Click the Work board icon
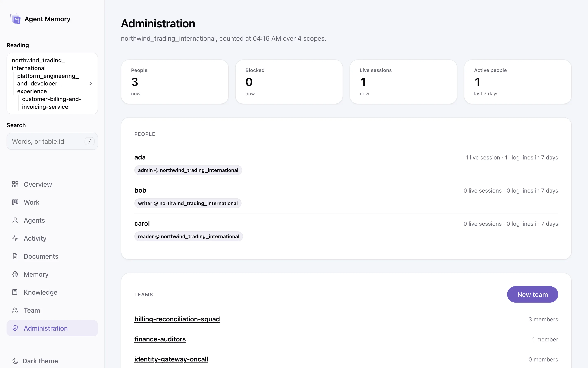Image resolution: width=588 pixels, height=368 pixels. click(15, 202)
